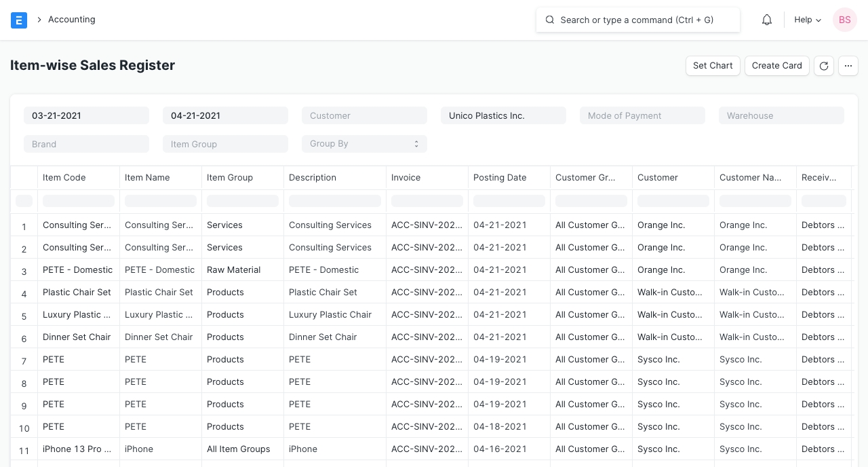Click the Unico Plastics Inc. company field
The width and height of the screenshot is (868, 467).
pyautogui.click(x=503, y=115)
